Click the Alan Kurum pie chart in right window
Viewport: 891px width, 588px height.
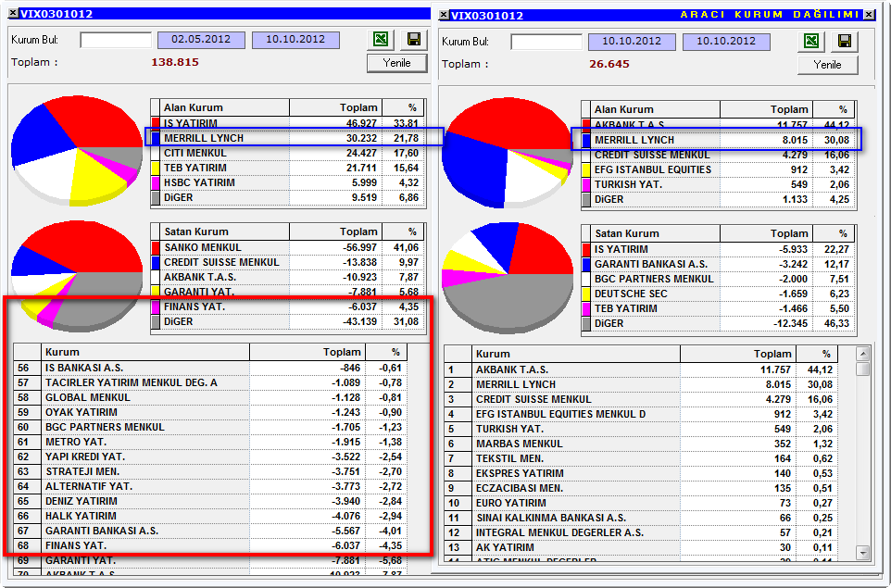coord(507,152)
